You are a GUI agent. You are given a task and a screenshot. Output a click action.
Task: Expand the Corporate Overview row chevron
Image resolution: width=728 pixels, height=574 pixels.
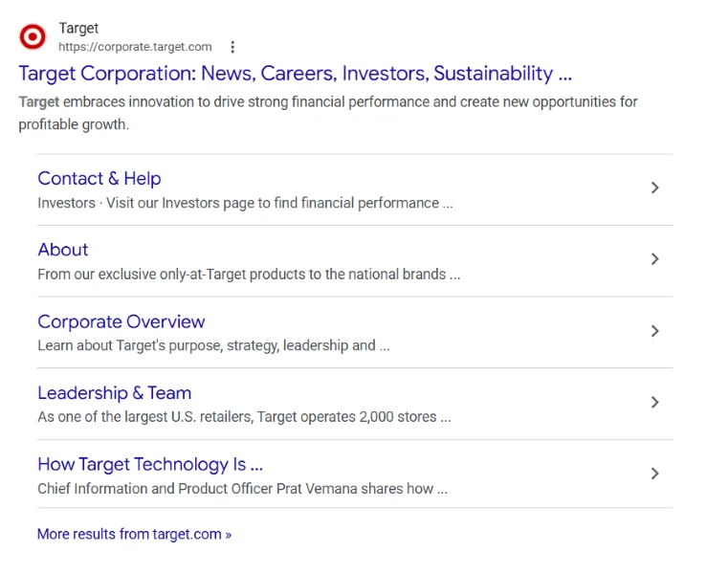point(654,331)
